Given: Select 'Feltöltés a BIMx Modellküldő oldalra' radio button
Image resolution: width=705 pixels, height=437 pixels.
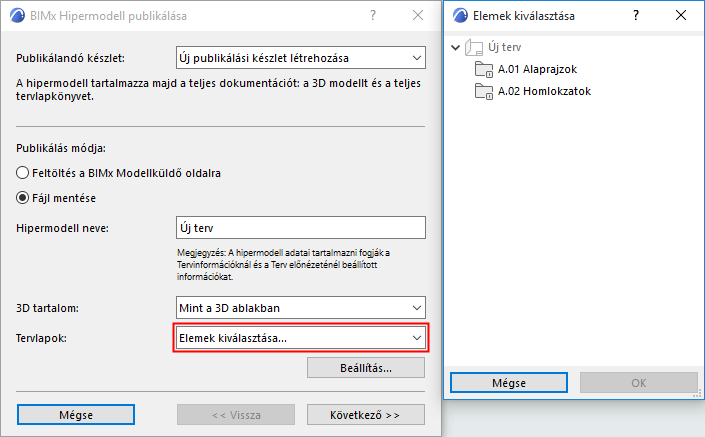Looking at the screenshot, I should coord(22,173).
